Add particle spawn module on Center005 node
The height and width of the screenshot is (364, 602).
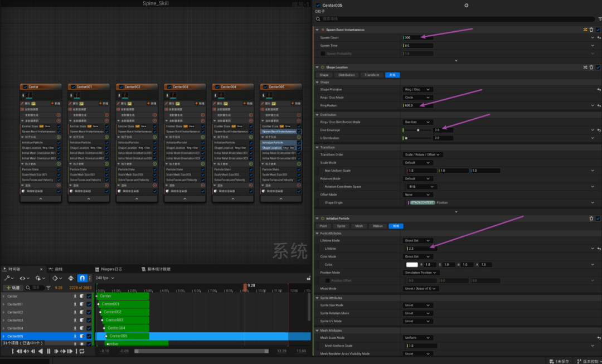pyautogui.click(x=299, y=137)
